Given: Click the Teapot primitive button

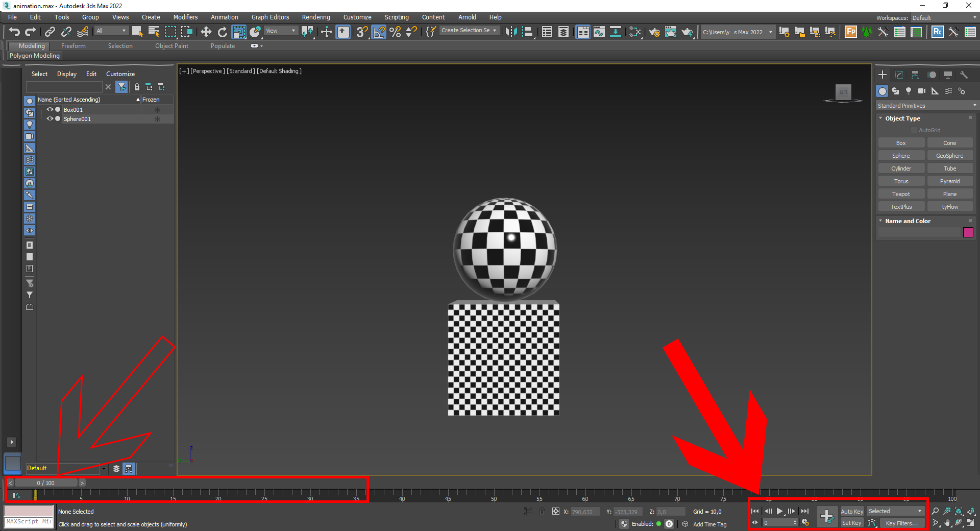Looking at the screenshot, I should click(x=901, y=194).
